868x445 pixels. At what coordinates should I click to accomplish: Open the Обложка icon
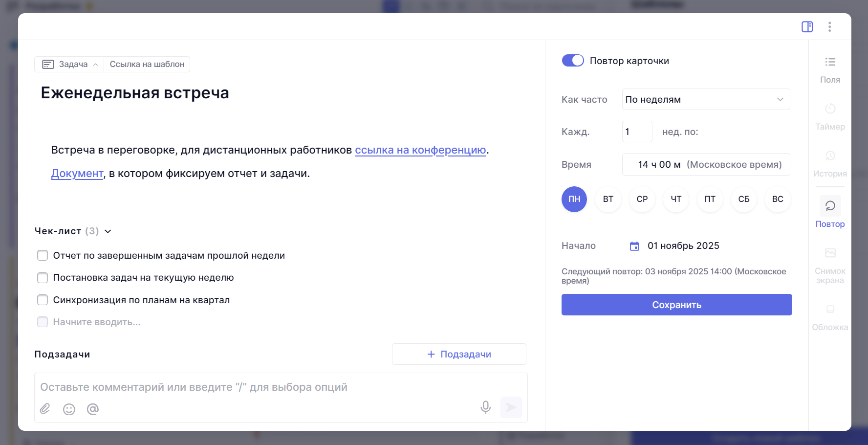click(x=830, y=309)
